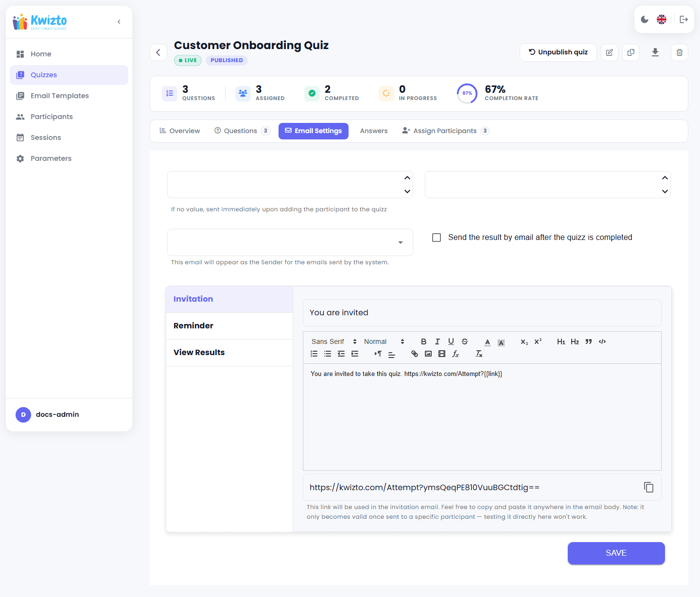Screen dimensions: 700x597
Task: Insert an image into the email
Action: (x=428, y=354)
